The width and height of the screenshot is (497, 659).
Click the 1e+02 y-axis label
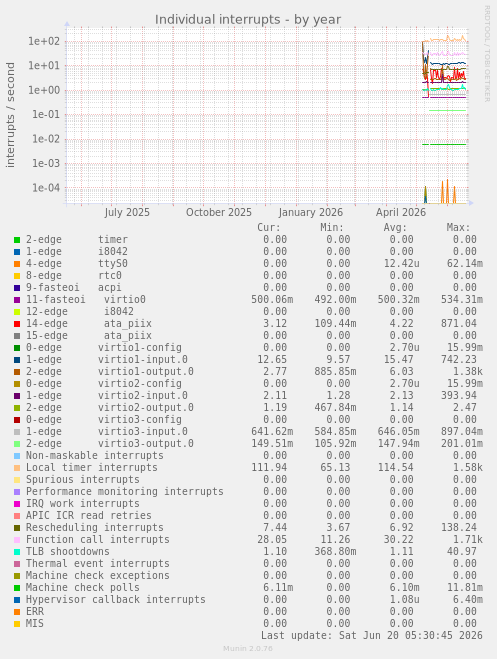(x=44, y=41)
